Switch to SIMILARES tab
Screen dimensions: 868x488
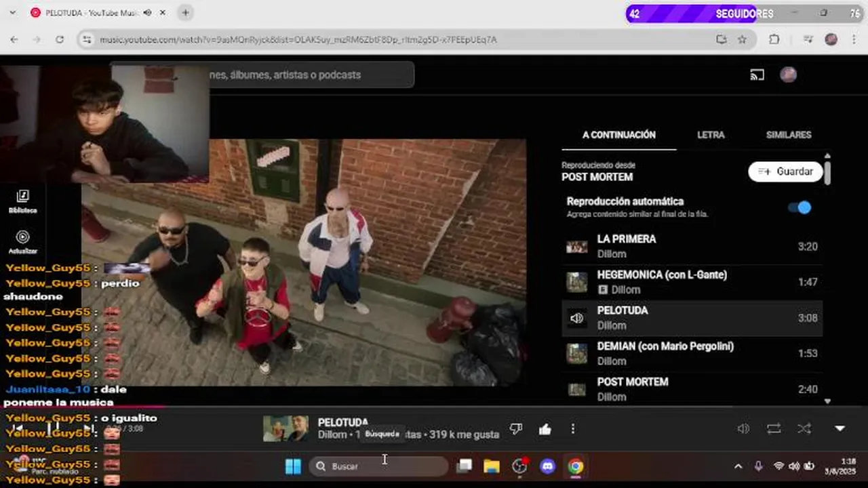tap(789, 135)
